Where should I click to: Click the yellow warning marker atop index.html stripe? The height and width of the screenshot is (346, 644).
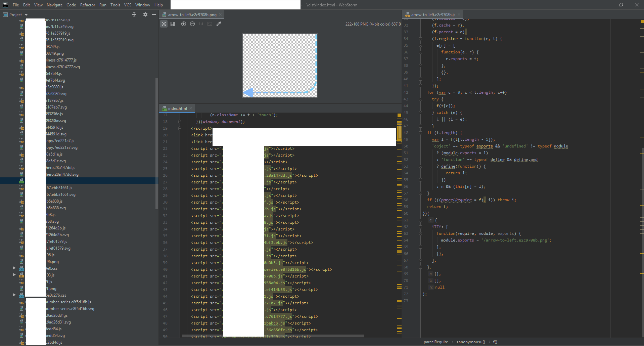[399, 115]
